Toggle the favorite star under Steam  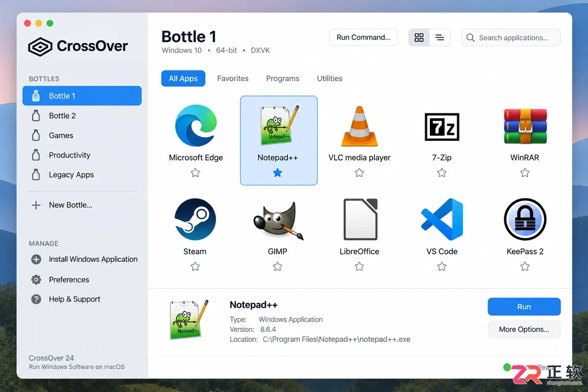pos(195,267)
